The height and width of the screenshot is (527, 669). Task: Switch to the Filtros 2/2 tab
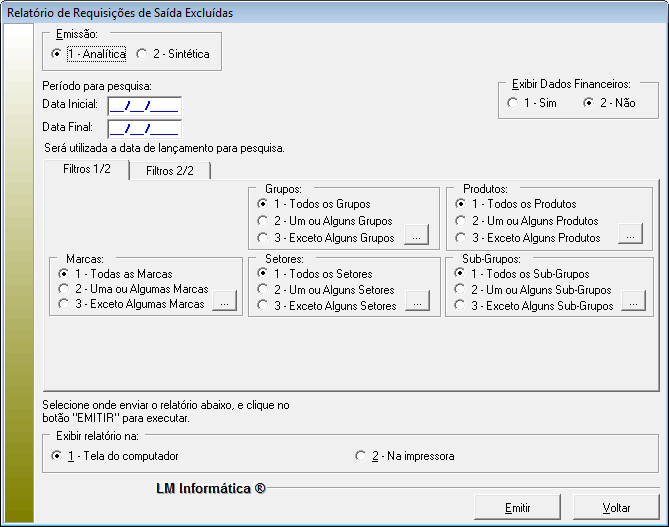point(170,171)
